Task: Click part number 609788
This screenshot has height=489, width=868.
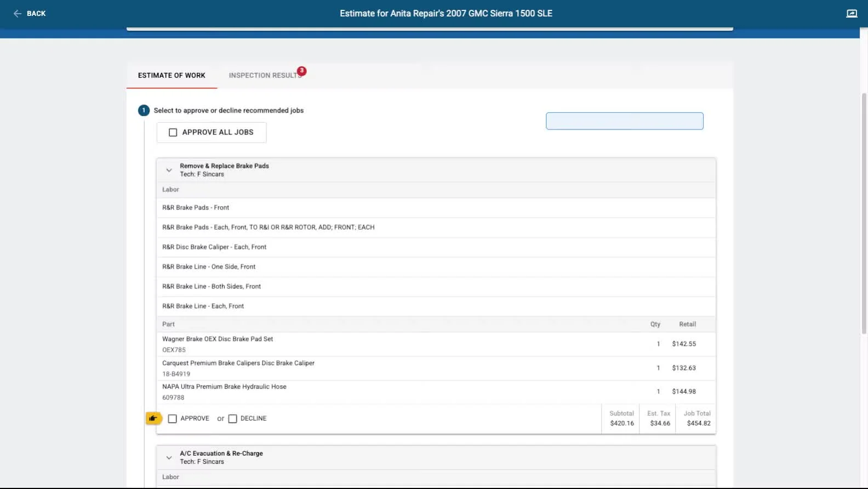Action: (173, 398)
